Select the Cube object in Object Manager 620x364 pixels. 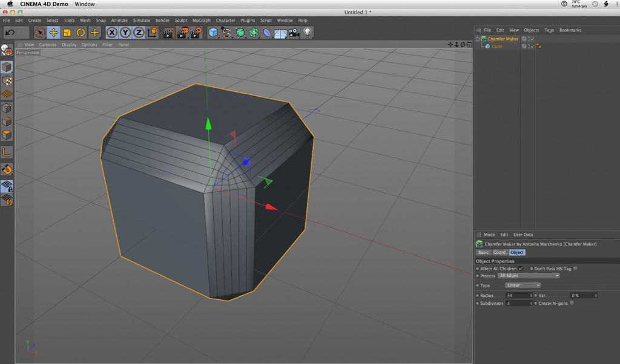[497, 46]
